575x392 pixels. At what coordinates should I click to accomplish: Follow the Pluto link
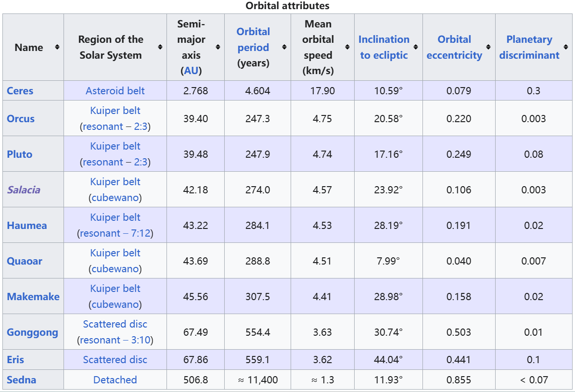(x=20, y=154)
